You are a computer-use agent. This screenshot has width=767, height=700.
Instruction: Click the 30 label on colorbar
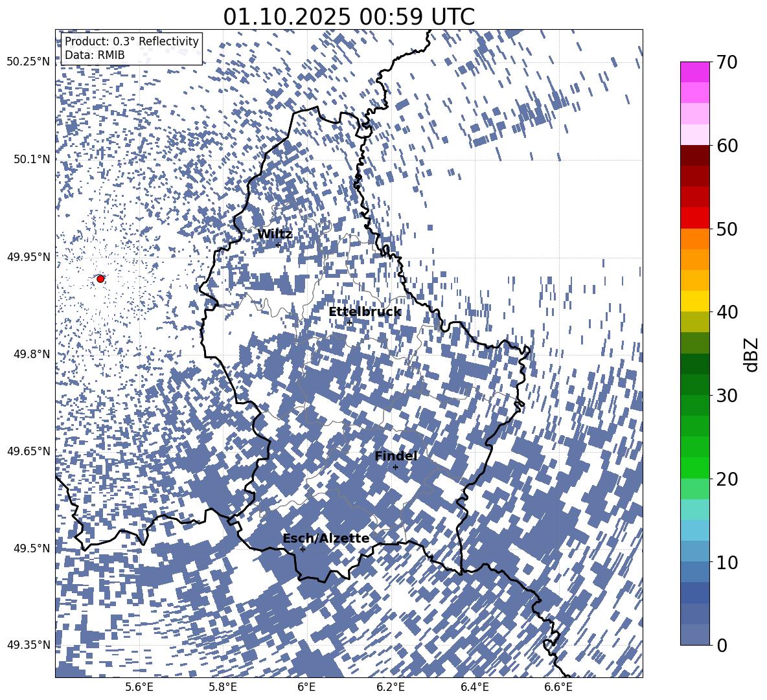[727, 395]
